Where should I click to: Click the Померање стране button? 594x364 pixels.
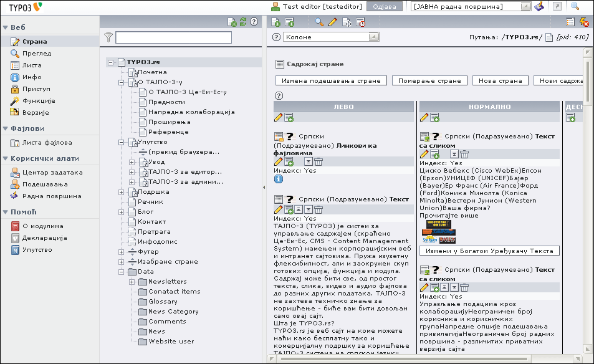[x=429, y=80]
